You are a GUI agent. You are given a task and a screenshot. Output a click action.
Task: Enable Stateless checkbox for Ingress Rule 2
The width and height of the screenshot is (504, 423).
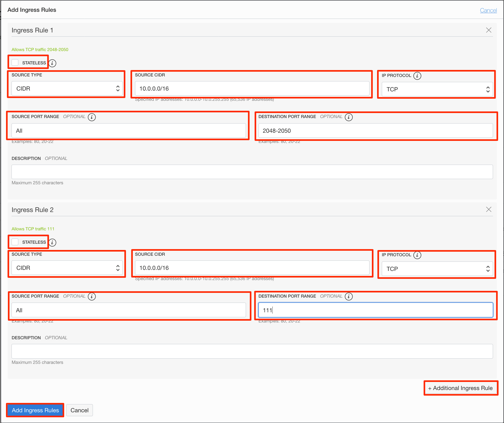pos(15,242)
